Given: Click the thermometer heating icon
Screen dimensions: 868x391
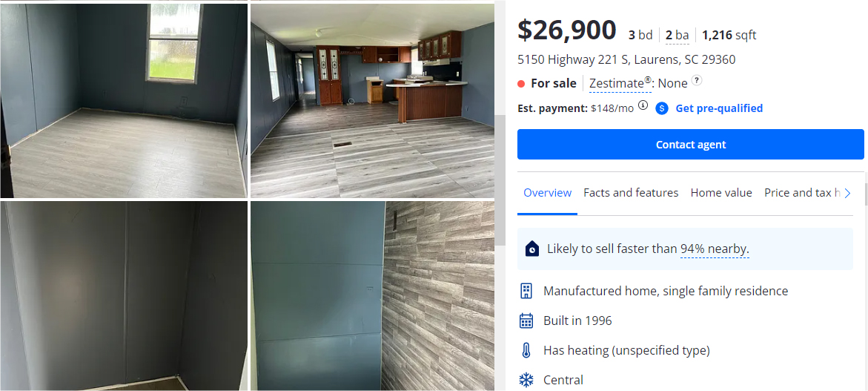Looking at the screenshot, I should coord(526,351).
